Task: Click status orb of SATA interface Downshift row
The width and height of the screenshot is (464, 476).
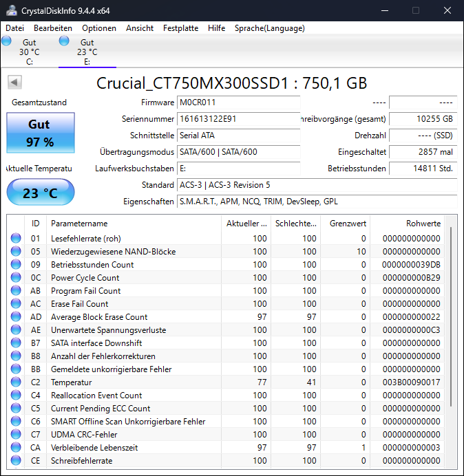Action: (x=16, y=343)
